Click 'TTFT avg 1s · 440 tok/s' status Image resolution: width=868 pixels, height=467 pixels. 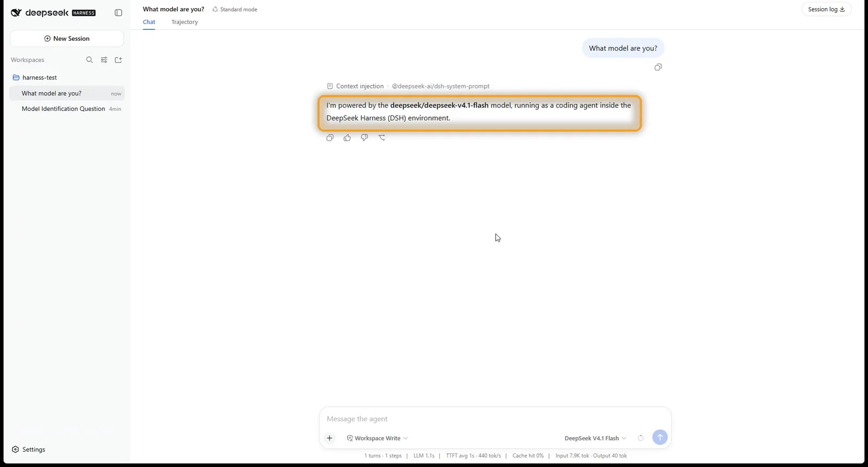[473, 456]
